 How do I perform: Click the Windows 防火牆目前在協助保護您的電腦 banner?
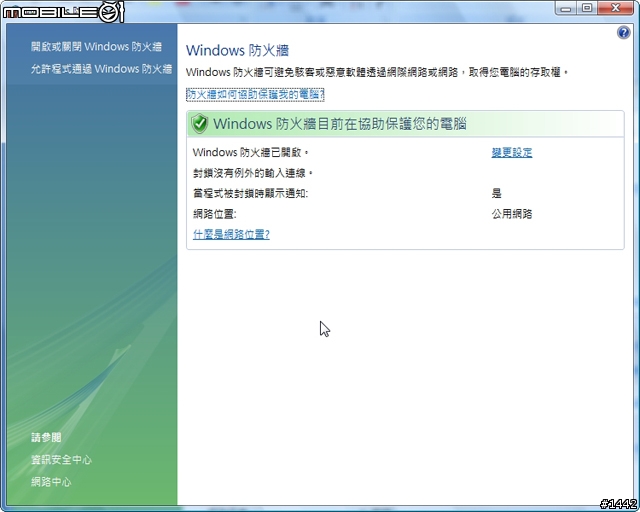click(x=405, y=124)
